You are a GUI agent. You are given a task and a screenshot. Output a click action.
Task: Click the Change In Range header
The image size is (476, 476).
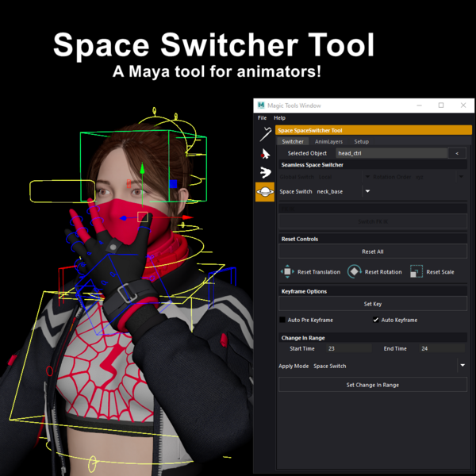point(373,338)
